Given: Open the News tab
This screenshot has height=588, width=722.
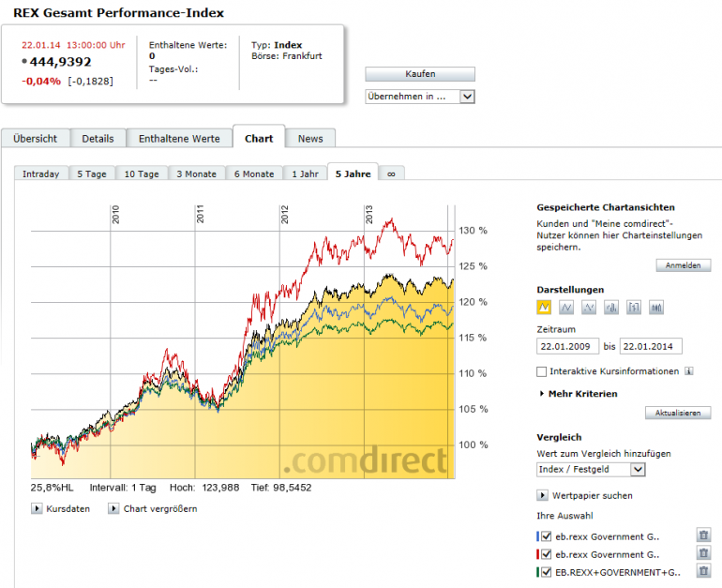Looking at the screenshot, I should click(x=310, y=139).
